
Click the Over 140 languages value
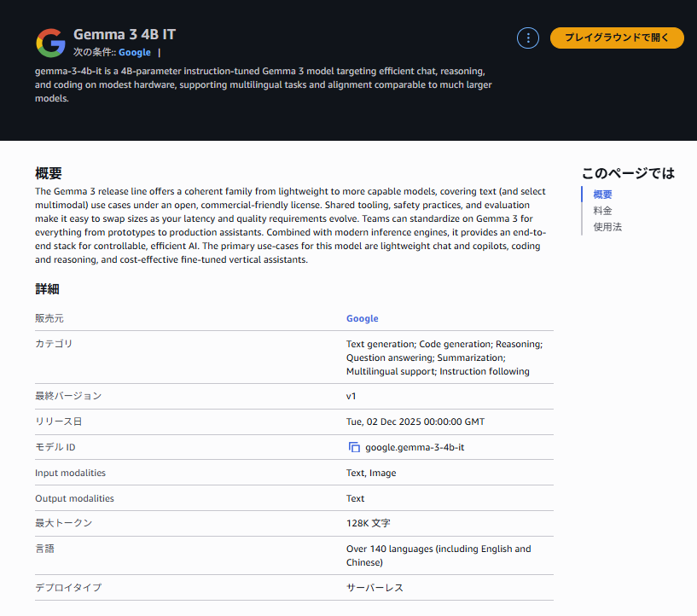[x=439, y=555]
